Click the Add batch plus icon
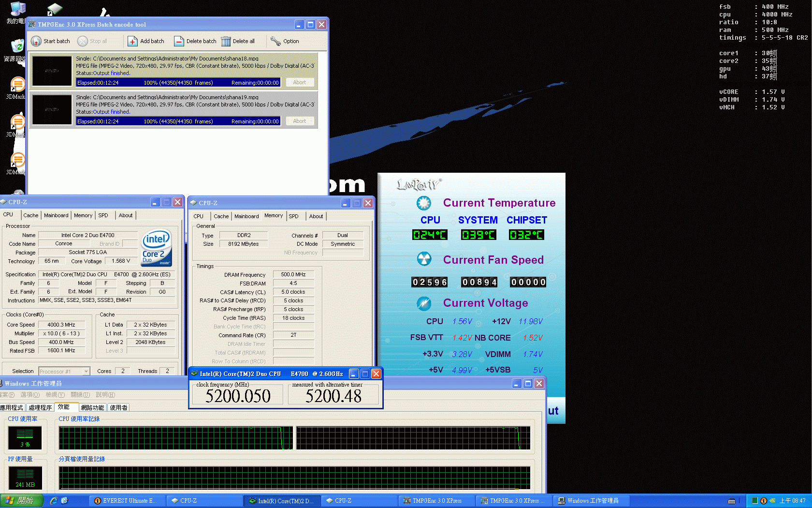This screenshot has height=508, width=812. pyautogui.click(x=132, y=41)
